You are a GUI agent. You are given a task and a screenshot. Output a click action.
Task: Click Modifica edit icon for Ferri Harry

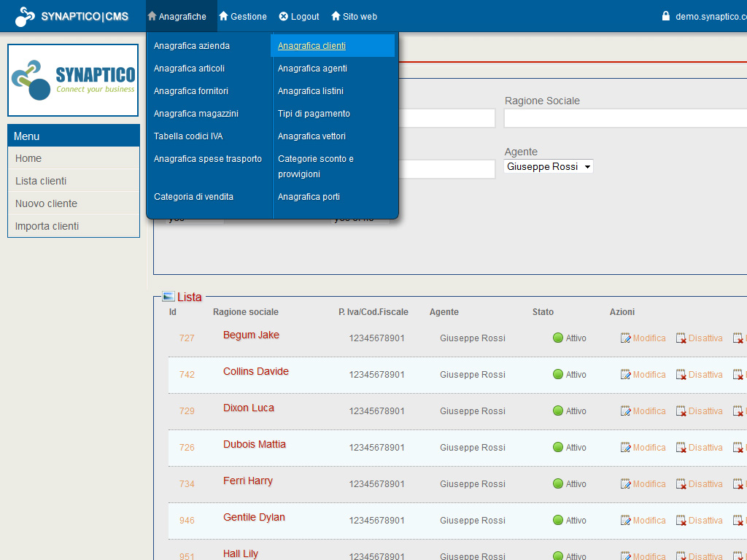(625, 484)
